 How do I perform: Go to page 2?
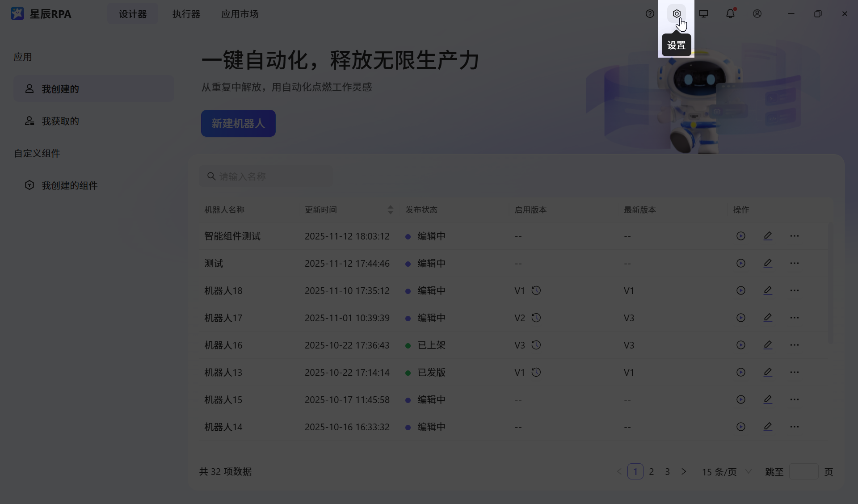coord(652,472)
